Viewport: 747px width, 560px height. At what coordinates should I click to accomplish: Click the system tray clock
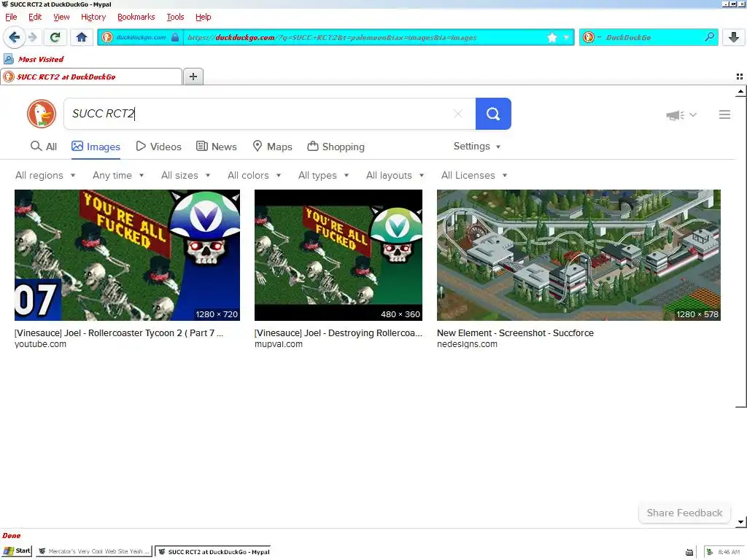729,552
